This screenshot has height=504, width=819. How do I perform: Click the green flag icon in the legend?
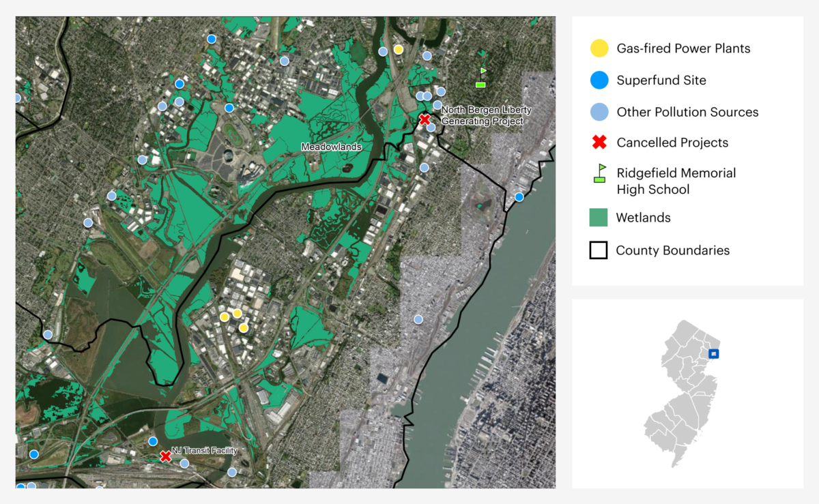pyautogui.click(x=599, y=173)
